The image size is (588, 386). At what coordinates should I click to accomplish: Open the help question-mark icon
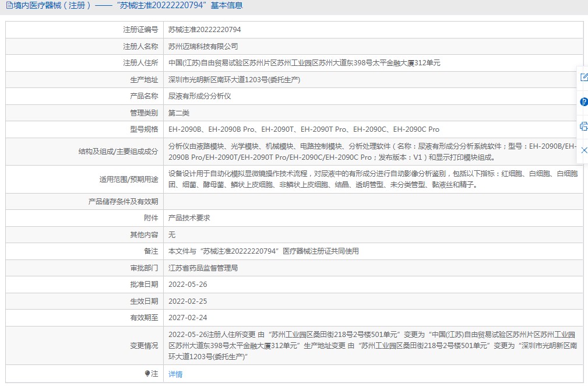pyautogui.click(x=584, y=101)
